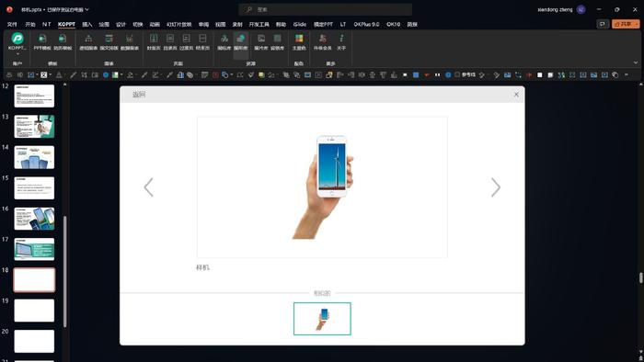Open the share button dropdown arrow

637,24
